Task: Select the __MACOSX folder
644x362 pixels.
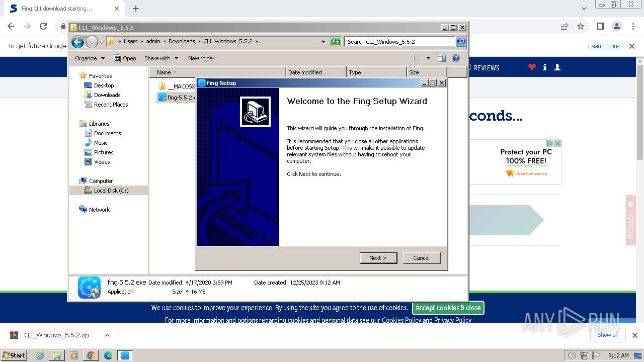Action: (176, 86)
